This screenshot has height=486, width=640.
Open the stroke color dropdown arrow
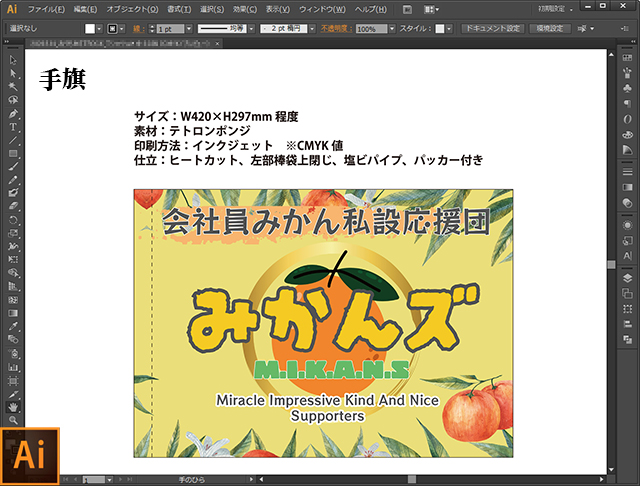click(122, 29)
